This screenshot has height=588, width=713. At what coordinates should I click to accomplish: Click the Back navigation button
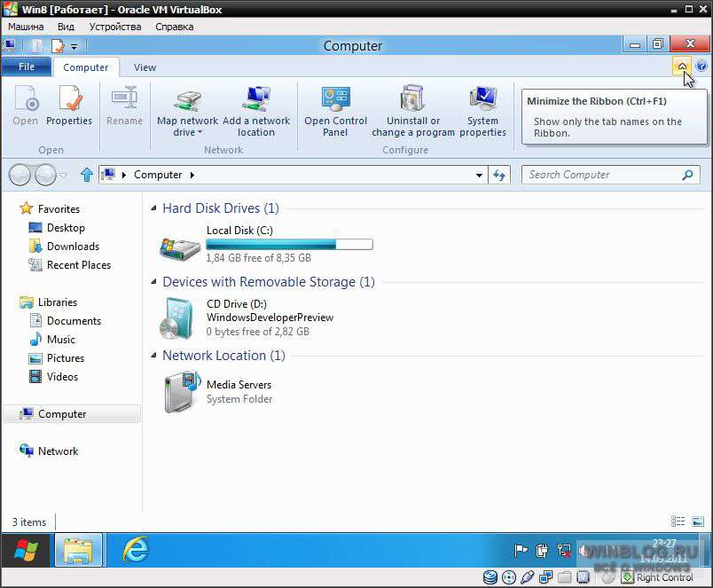click(x=20, y=175)
